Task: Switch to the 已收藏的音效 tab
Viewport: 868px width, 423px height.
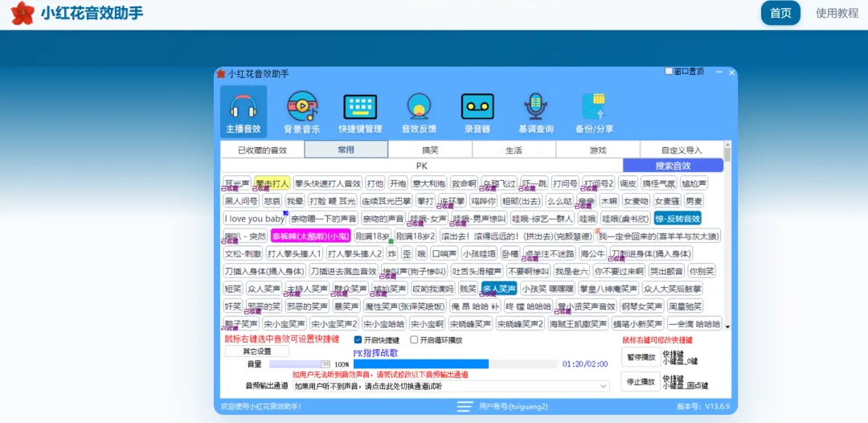Action: (262, 150)
